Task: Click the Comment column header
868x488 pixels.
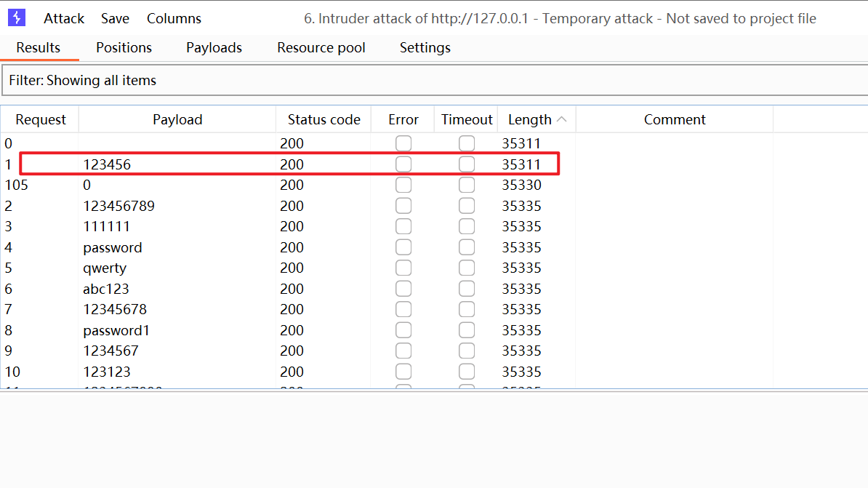Action: 674,120
